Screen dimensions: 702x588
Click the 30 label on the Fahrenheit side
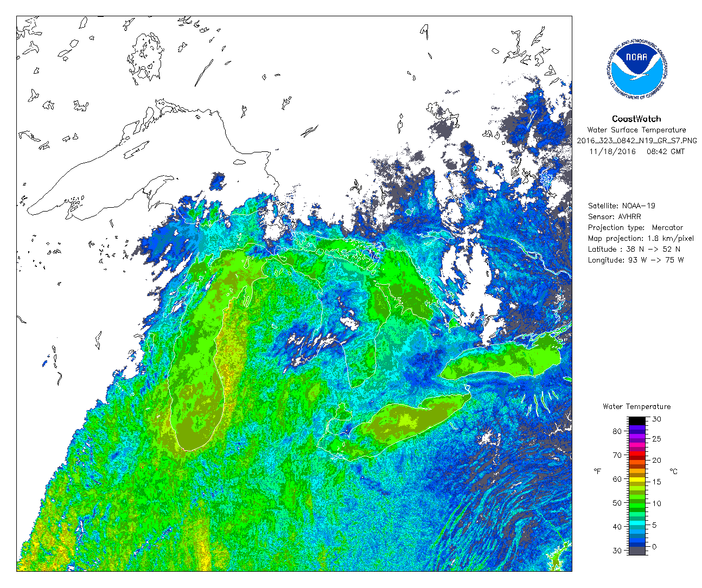[x=617, y=551]
